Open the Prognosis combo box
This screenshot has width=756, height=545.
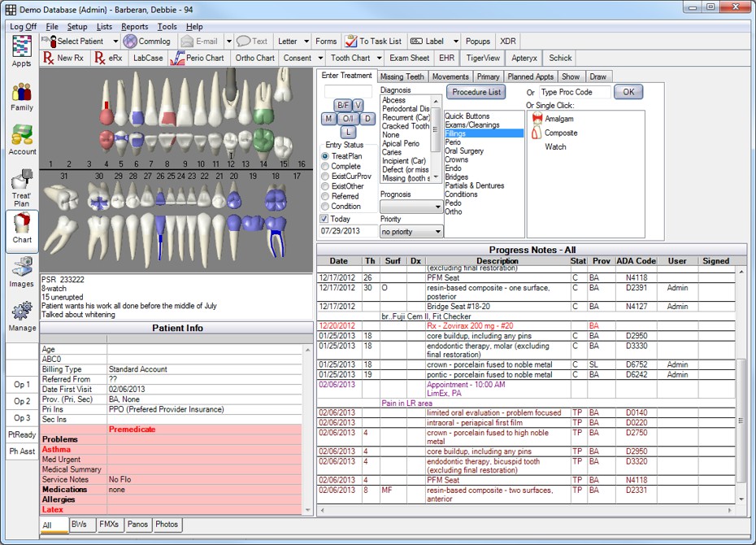pyautogui.click(x=411, y=207)
